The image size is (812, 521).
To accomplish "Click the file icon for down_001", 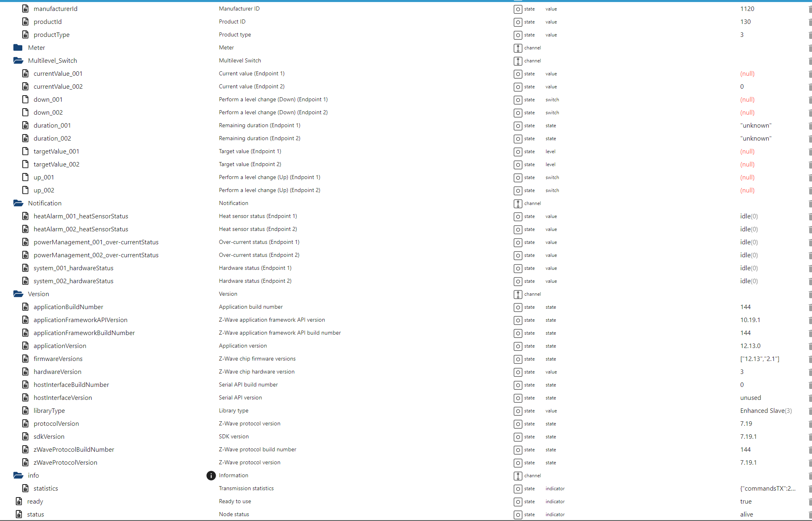I will click(x=26, y=100).
